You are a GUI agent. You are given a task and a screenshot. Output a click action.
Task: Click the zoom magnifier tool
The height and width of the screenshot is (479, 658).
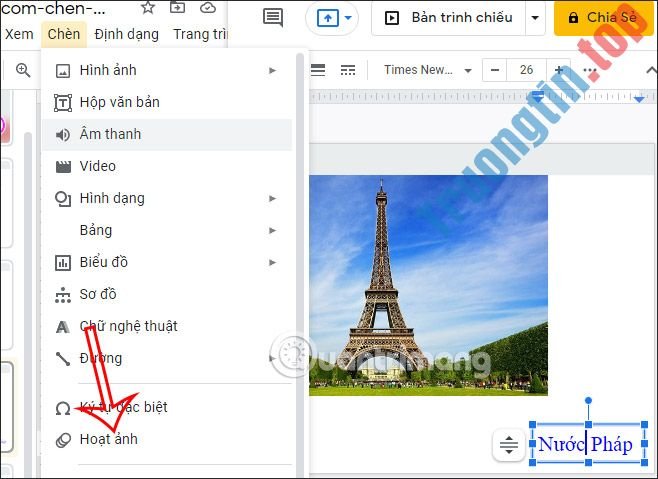coord(23,70)
